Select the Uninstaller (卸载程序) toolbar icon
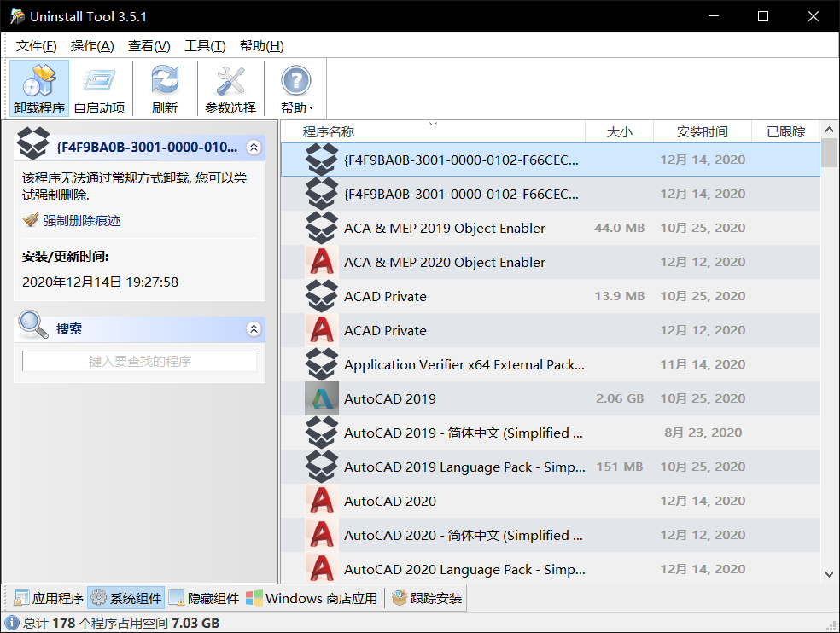 point(39,89)
